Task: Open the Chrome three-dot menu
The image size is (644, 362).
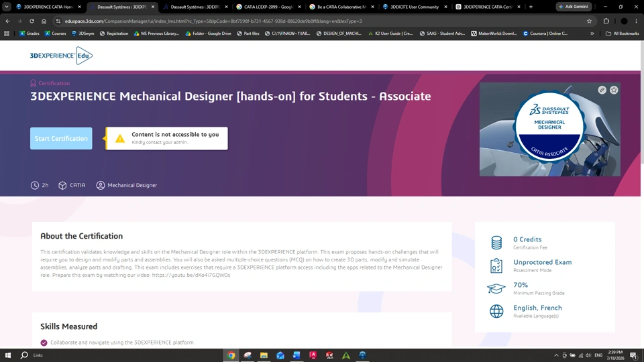Action: (x=636, y=21)
